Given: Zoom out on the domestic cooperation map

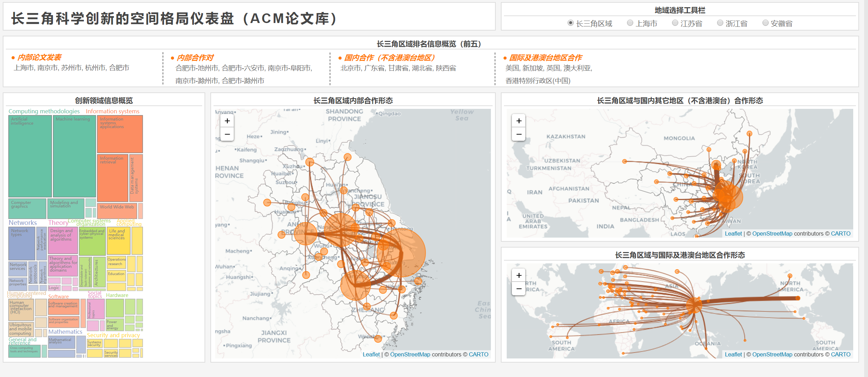Looking at the screenshot, I should coord(519,134).
